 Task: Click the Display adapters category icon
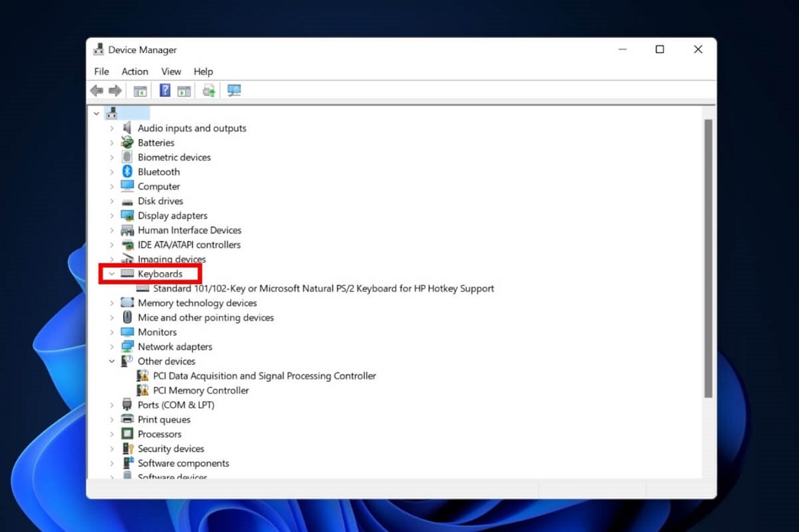[x=127, y=215]
